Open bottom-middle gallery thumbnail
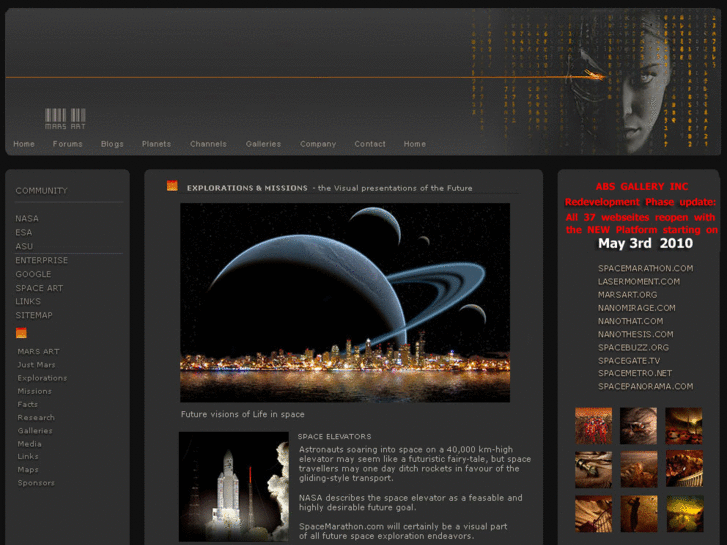727x545 pixels. pos(638,513)
